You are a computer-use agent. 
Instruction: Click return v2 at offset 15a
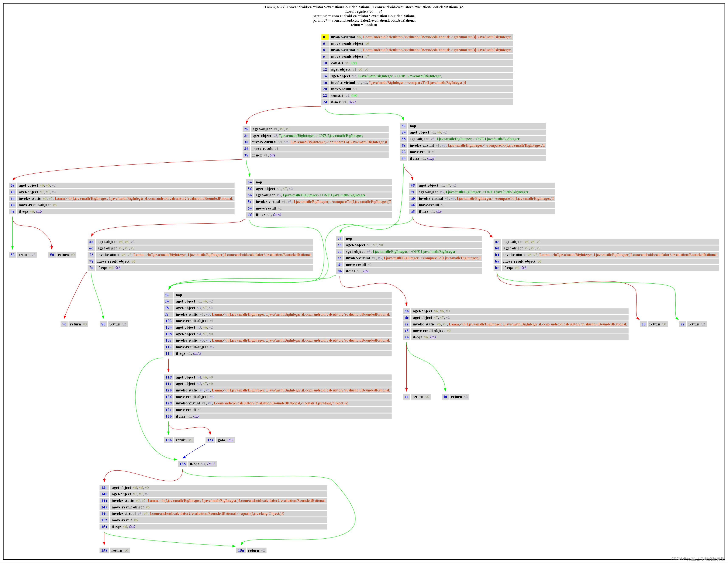pos(256,551)
